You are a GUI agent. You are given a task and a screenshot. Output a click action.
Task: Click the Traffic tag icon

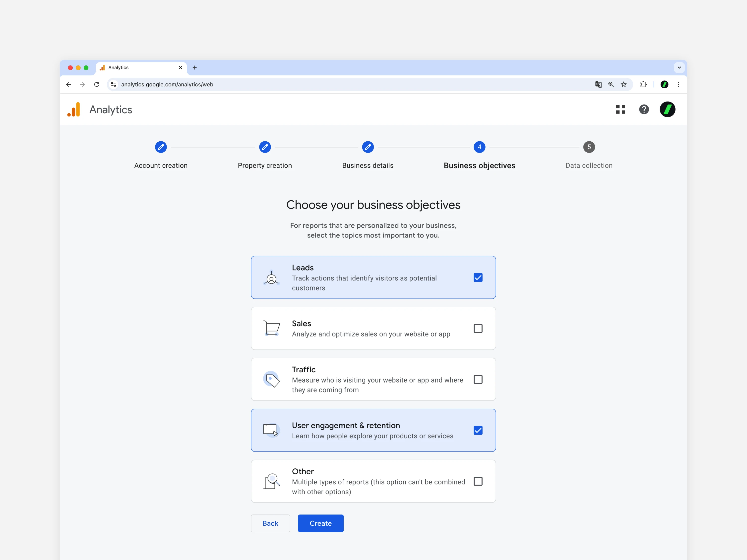coord(271,379)
